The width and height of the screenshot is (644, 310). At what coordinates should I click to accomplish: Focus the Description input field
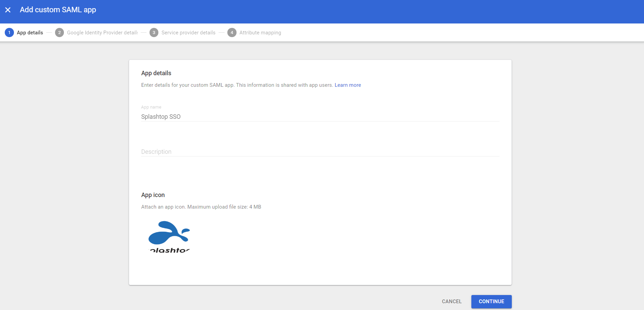click(320, 152)
